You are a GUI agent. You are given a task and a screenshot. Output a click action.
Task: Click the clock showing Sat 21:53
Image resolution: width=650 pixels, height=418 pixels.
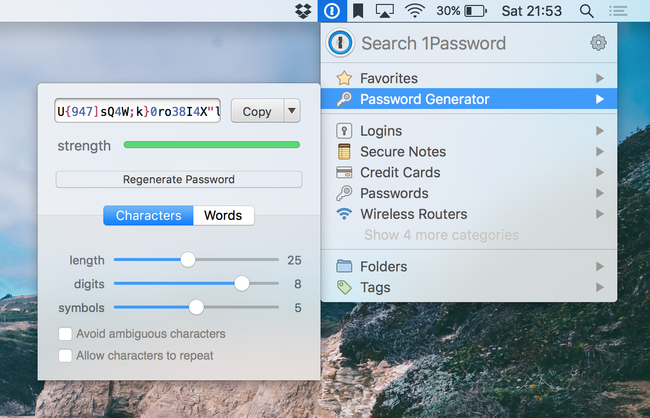[x=531, y=11]
